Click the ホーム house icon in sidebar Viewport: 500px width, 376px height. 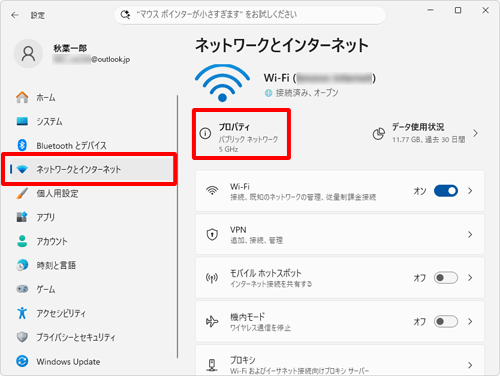point(22,97)
